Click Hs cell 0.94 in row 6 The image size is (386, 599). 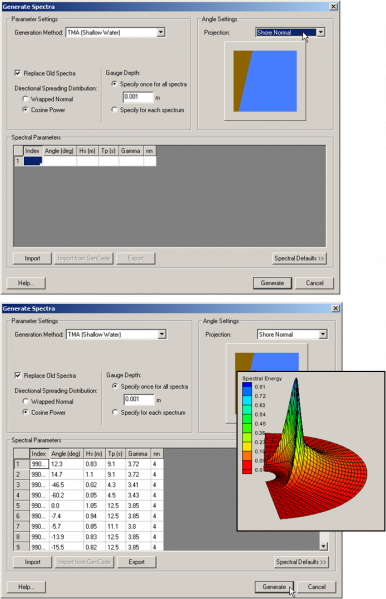tap(94, 516)
